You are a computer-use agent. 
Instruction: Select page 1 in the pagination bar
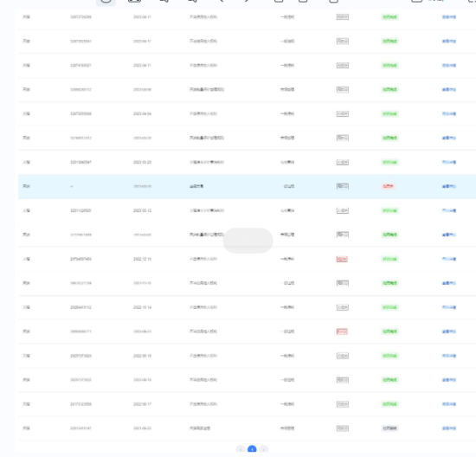click(252, 449)
